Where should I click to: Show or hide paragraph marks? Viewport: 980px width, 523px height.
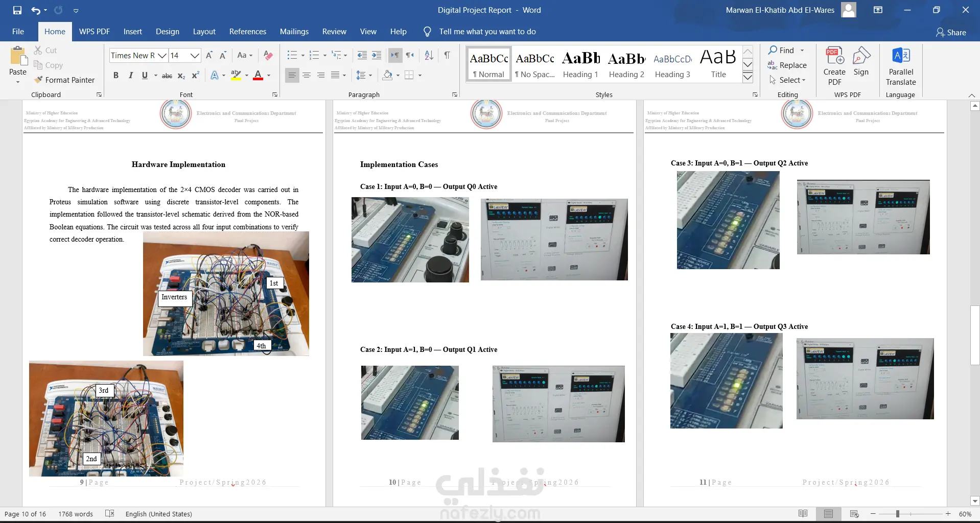(x=447, y=55)
